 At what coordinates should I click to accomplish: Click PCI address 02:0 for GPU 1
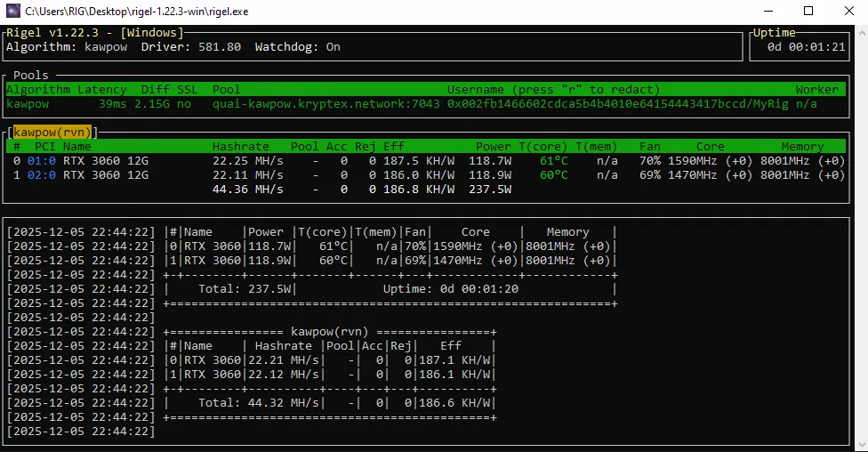tap(41, 175)
